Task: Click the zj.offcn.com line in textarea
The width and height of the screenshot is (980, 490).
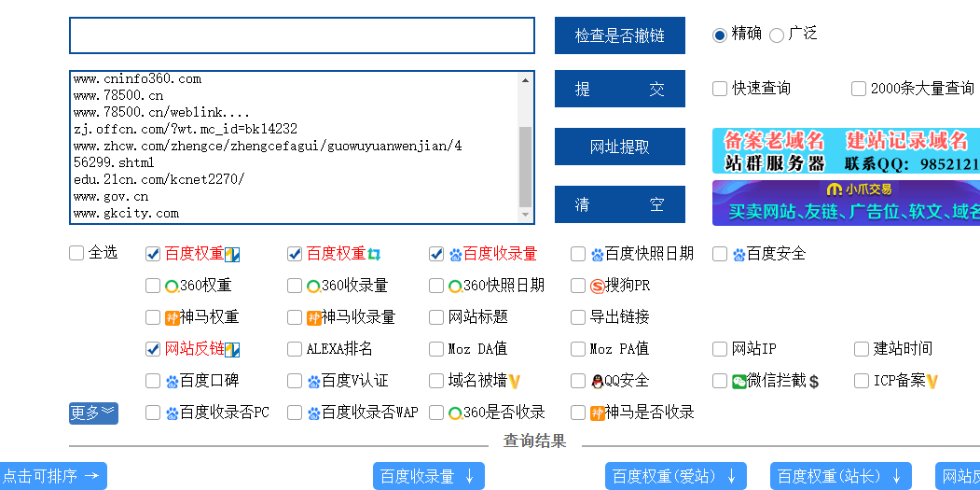Action: coord(185,129)
